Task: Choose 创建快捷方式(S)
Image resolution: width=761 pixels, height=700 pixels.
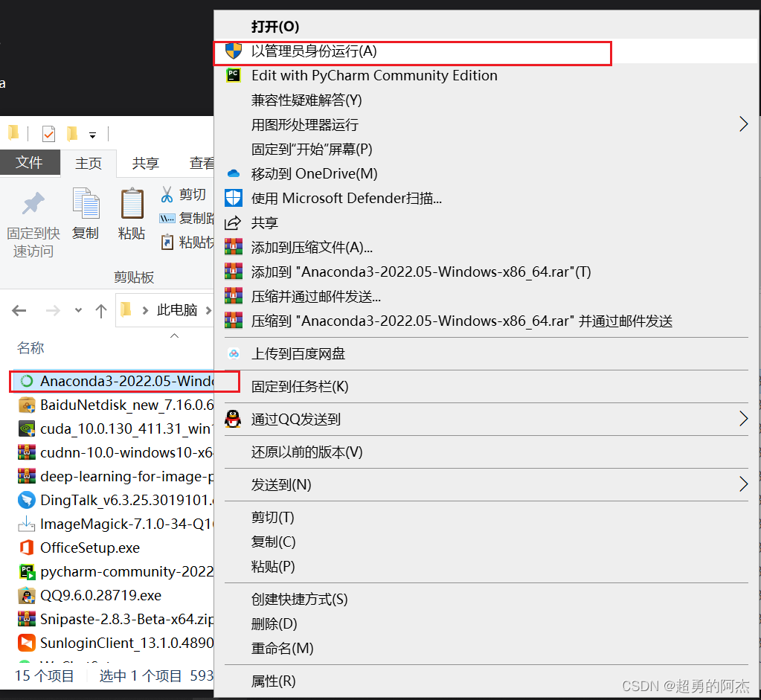Action: coord(300,599)
